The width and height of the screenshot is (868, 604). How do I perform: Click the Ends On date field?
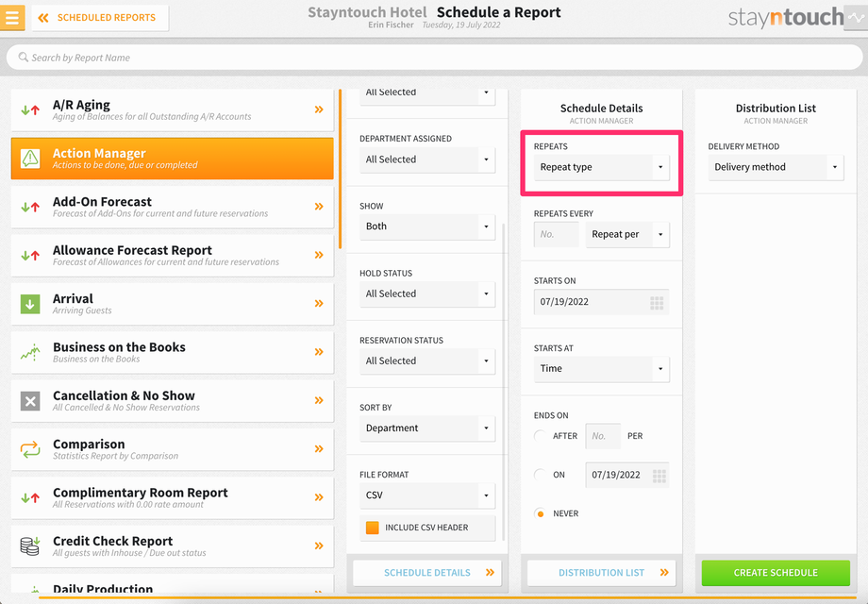[627, 475]
